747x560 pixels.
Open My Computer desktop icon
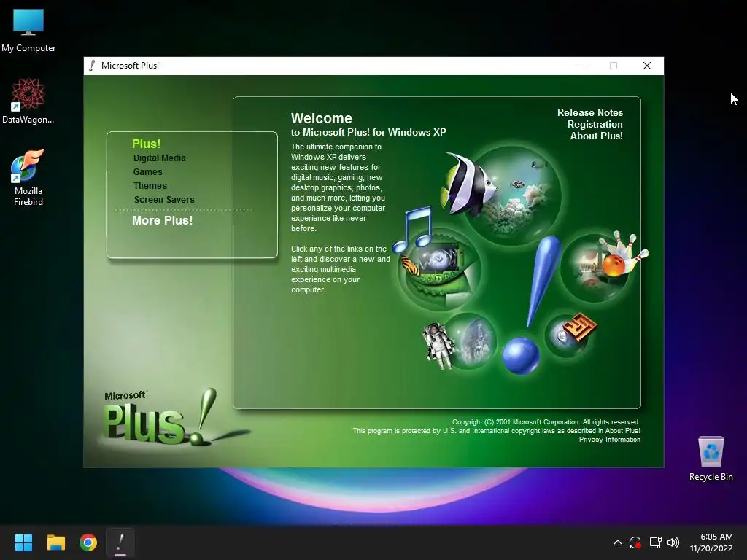tap(28, 30)
